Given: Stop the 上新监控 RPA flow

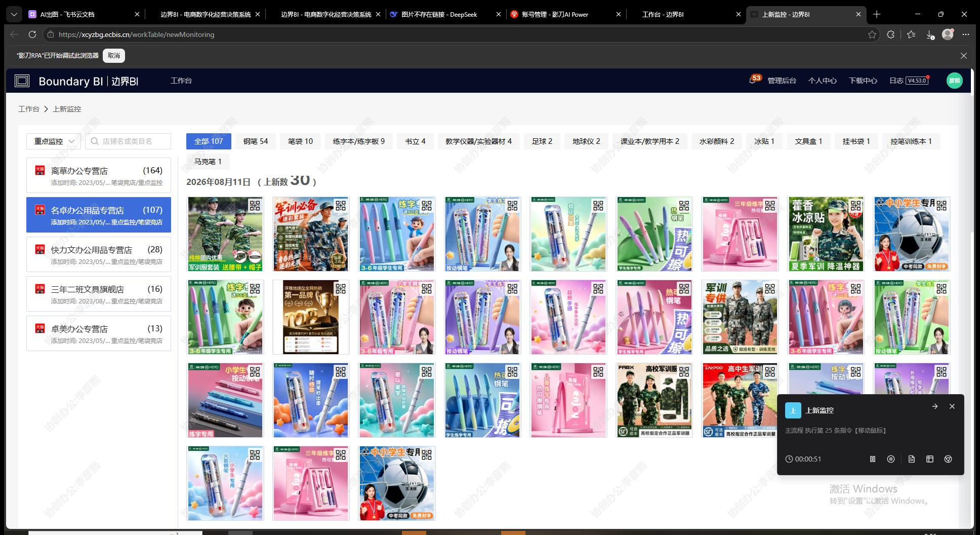Looking at the screenshot, I should (x=891, y=459).
